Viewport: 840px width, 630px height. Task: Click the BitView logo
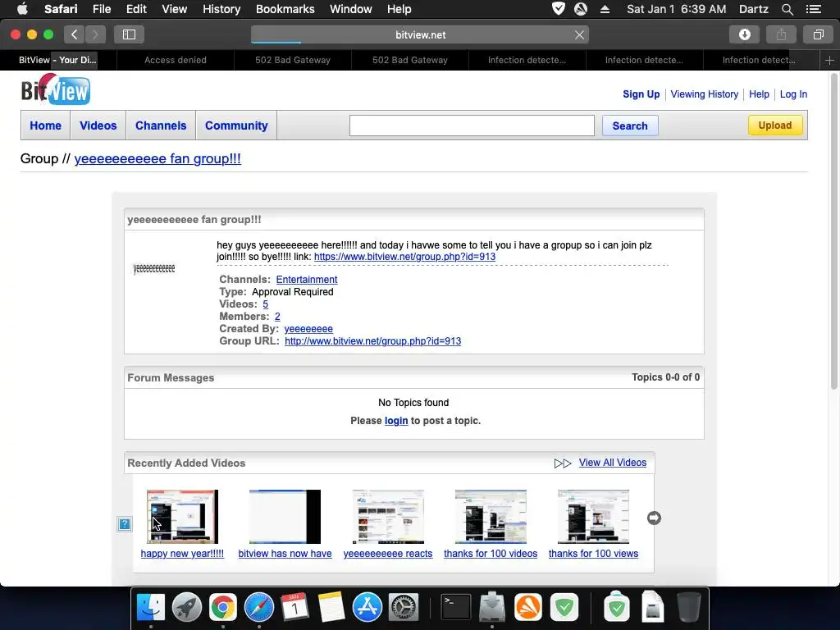pos(56,89)
